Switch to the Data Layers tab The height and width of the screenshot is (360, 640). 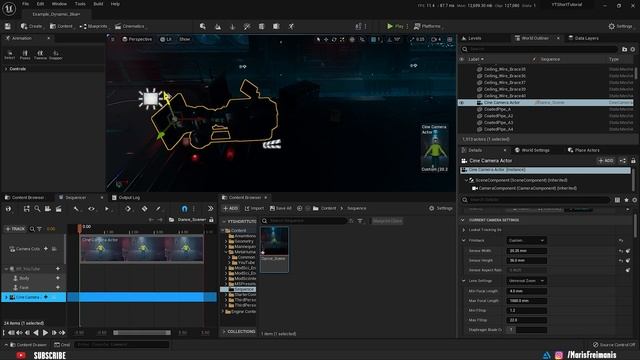click(x=583, y=38)
